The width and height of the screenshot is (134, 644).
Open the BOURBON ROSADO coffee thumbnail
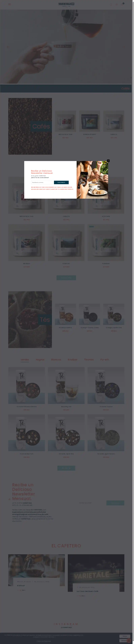point(90,121)
